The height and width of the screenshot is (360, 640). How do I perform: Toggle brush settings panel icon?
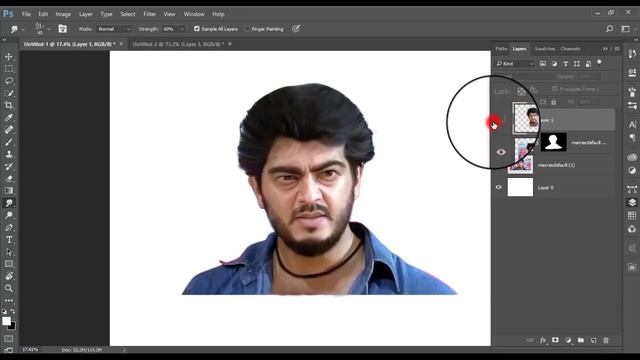[x=62, y=29]
